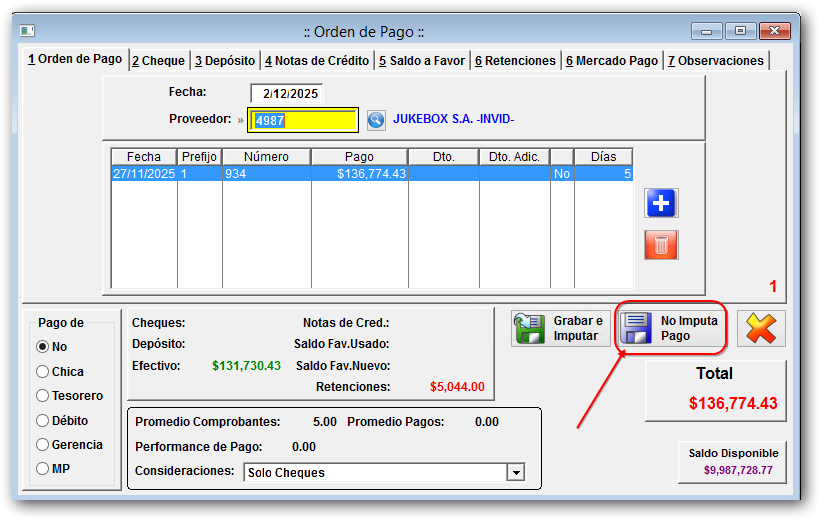Select the Chica radio option

43,371
